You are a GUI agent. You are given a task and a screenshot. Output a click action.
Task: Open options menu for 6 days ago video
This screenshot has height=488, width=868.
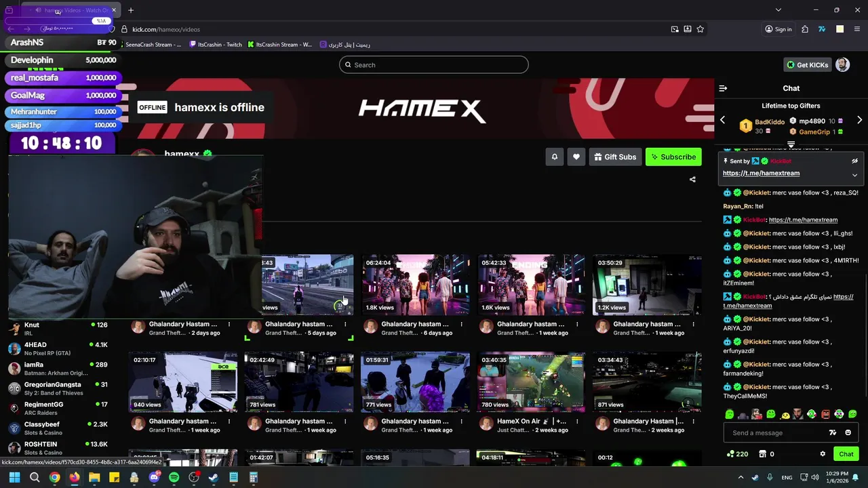[461, 324]
